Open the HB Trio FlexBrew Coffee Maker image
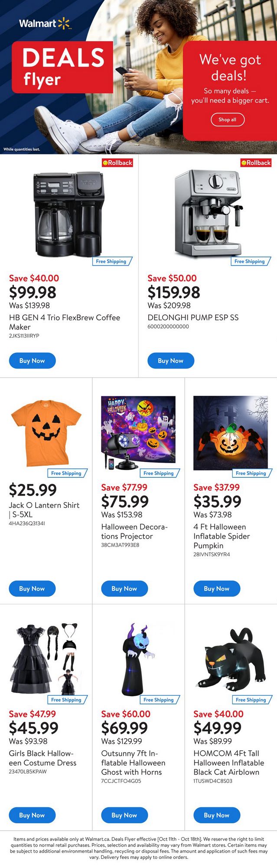 pyautogui.click(x=69, y=214)
